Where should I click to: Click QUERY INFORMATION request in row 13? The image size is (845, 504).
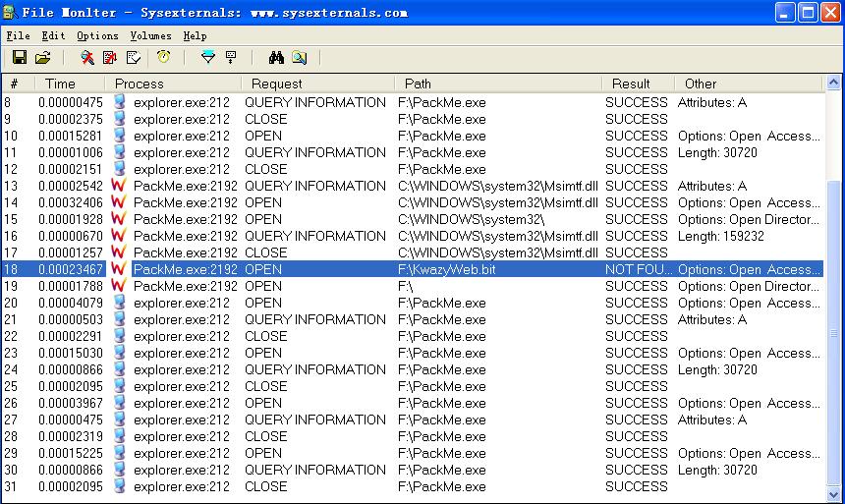pyautogui.click(x=315, y=186)
